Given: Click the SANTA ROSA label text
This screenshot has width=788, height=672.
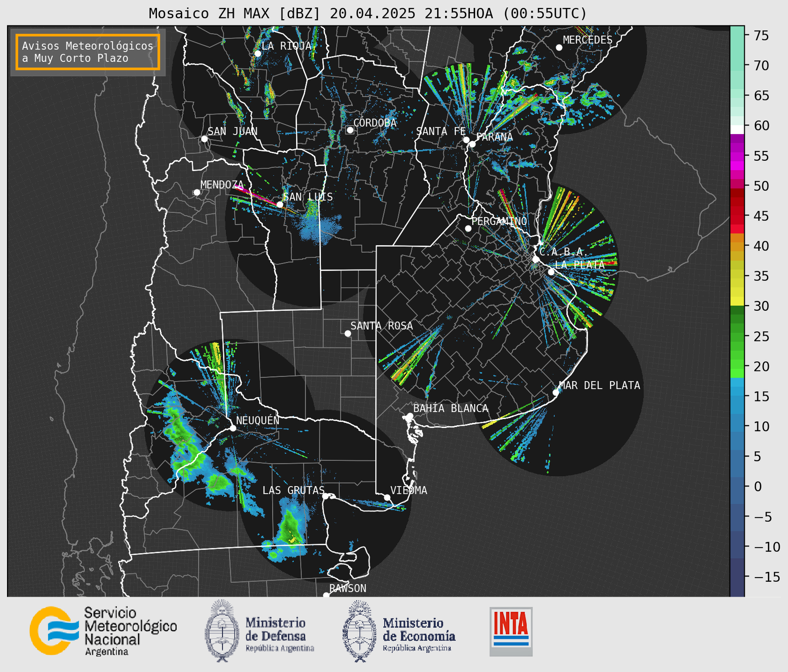Looking at the screenshot, I should (x=382, y=326).
